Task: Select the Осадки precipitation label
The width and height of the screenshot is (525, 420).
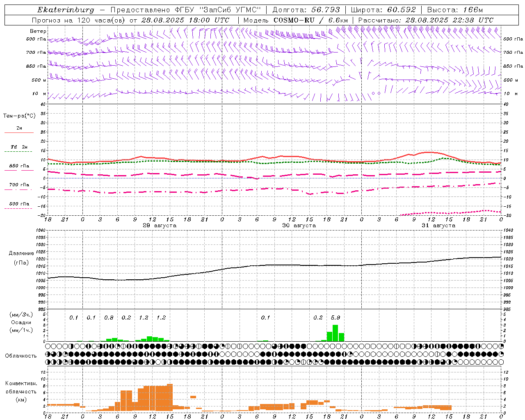Action: point(21,322)
